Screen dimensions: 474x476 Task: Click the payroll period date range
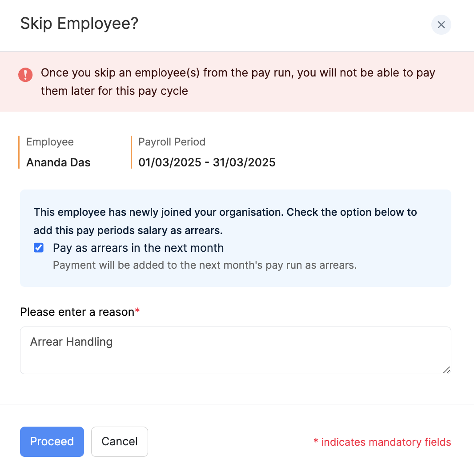click(x=207, y=162)
